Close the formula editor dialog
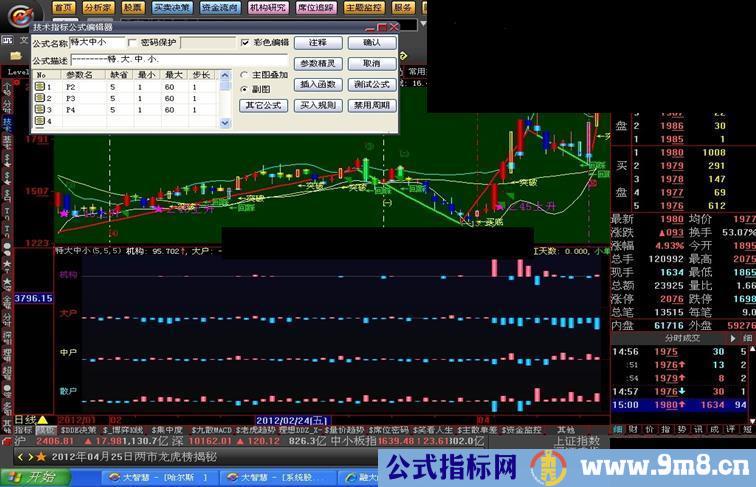The height and width of the screenshot is (487, 756). click(393, 27)
